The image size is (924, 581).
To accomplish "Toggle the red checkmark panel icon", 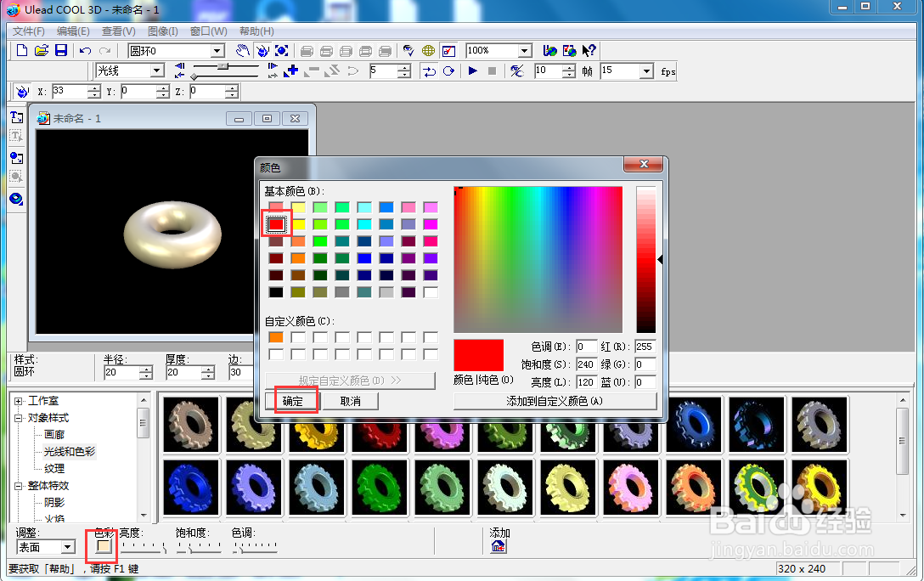I will coord(448,51).
